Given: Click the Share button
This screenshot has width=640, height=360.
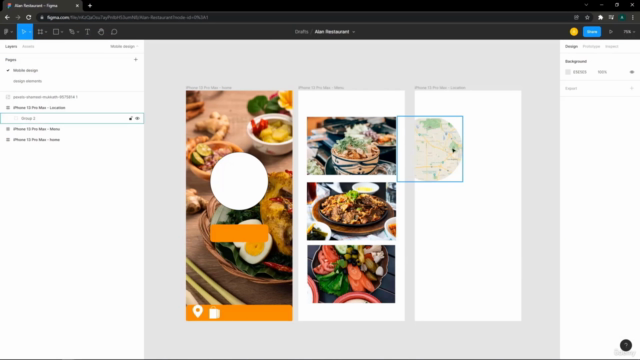Looking at the screenshot, I should [592, 31].
